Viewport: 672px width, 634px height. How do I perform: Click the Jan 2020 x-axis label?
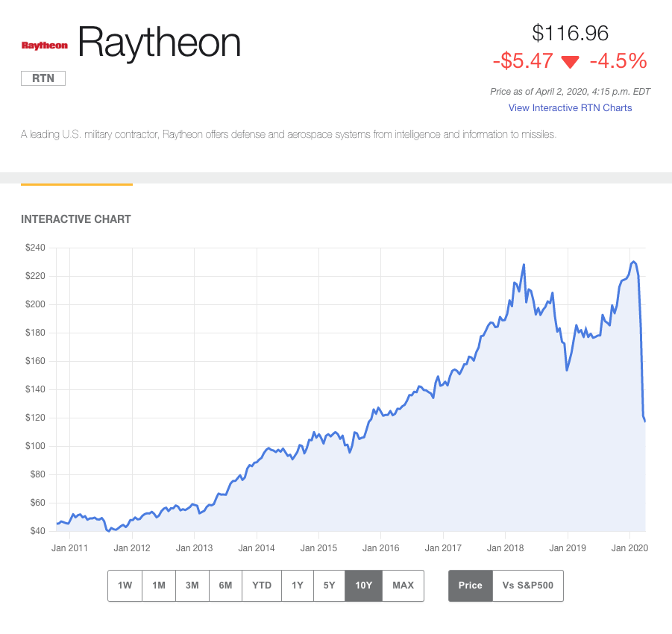[x=629, y=548]
